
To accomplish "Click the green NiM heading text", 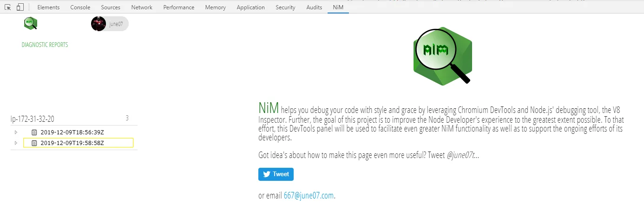I will 269,107.
